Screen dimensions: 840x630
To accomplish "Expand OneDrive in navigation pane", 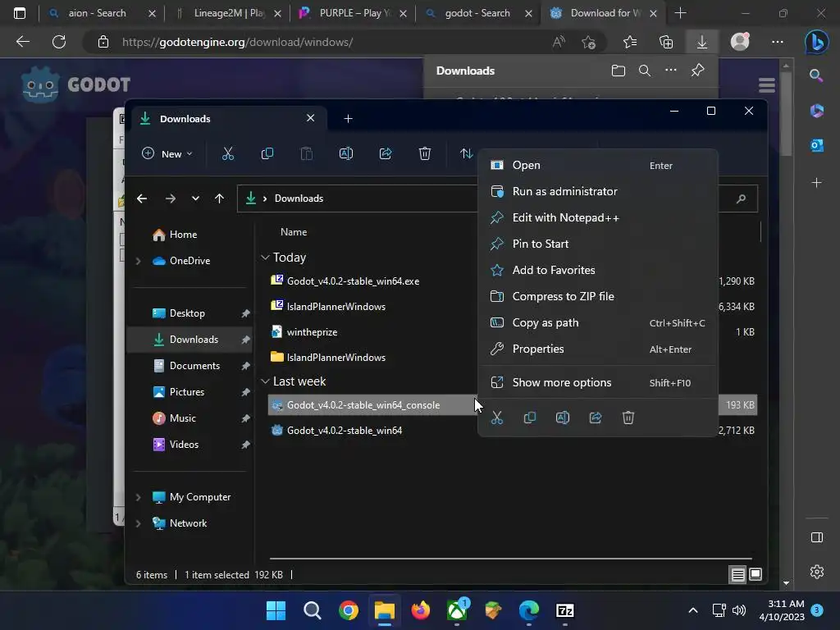I will pos(138,261).
